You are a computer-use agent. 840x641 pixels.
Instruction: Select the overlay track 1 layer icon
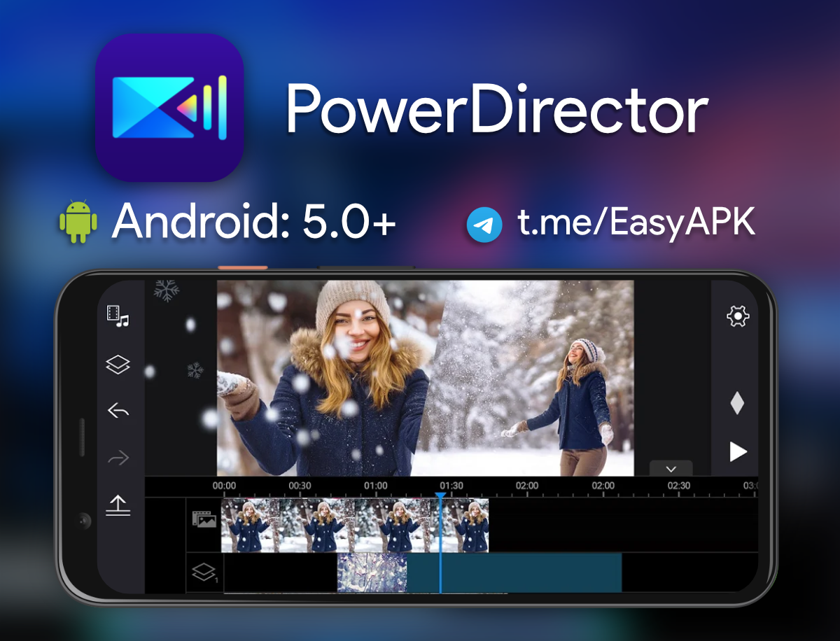pyautogui.click(x=204, y=574)
